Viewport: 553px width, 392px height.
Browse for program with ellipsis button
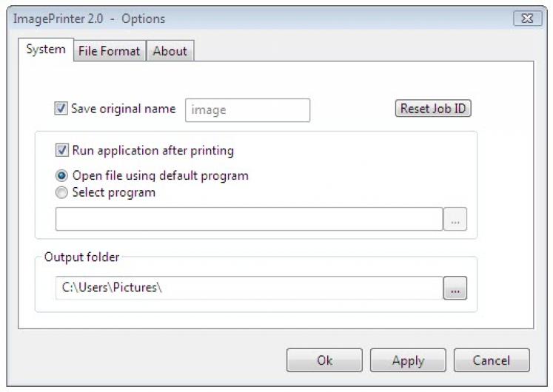(x=455, y=220)
